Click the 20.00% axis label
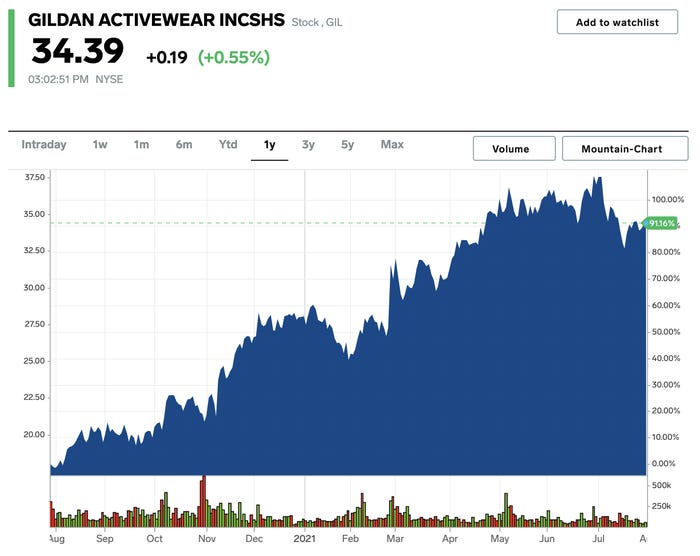Image resolution: width=700 pixels, height=556 pixels. pos(666,411)
